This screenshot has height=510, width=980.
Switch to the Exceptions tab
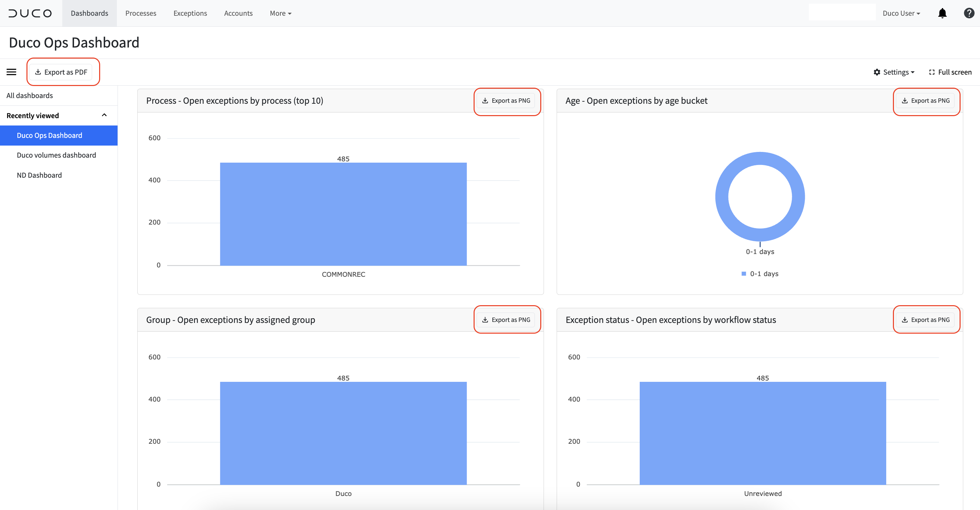click(190, 13)
